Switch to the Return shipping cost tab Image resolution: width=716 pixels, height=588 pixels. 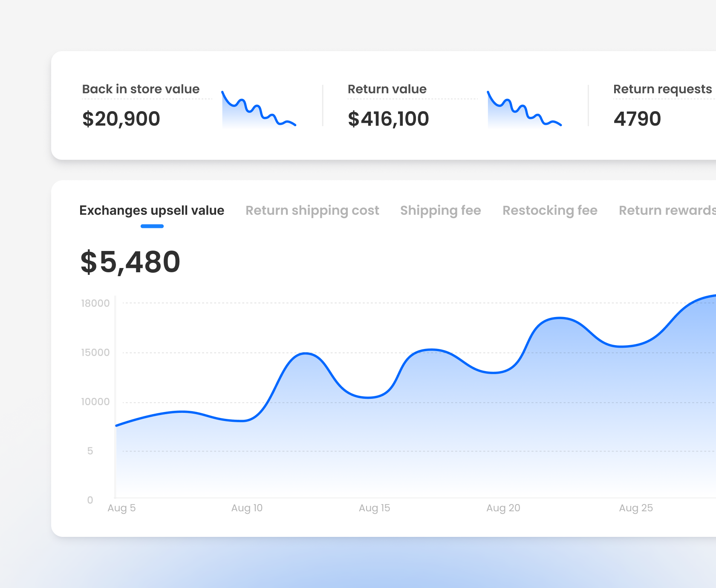point(312,210)
